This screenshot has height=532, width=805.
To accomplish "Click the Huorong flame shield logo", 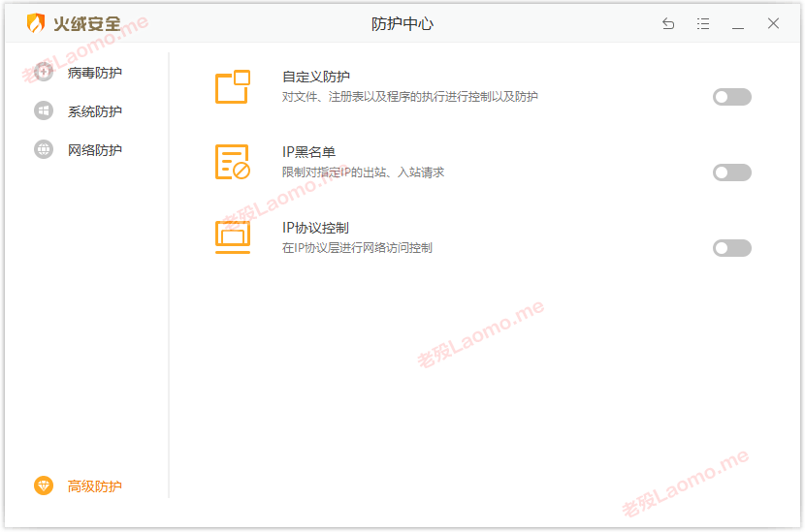I will coord(36,23).
